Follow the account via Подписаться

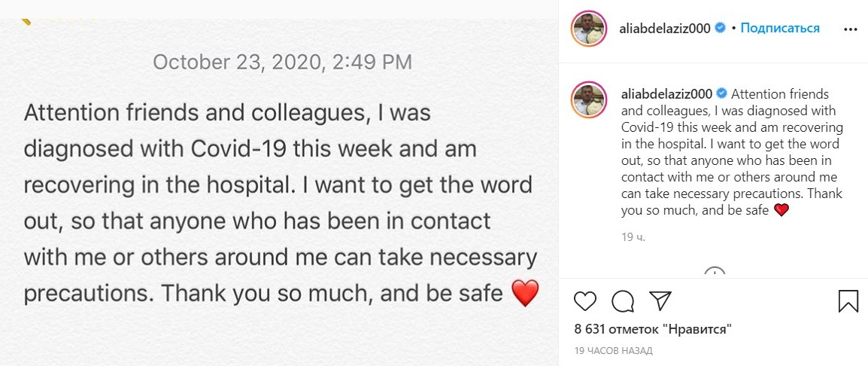[x=780, y=29]
